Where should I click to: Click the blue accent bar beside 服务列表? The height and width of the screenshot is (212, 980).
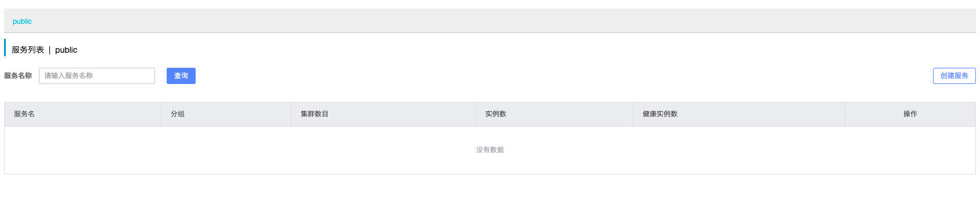5,47
